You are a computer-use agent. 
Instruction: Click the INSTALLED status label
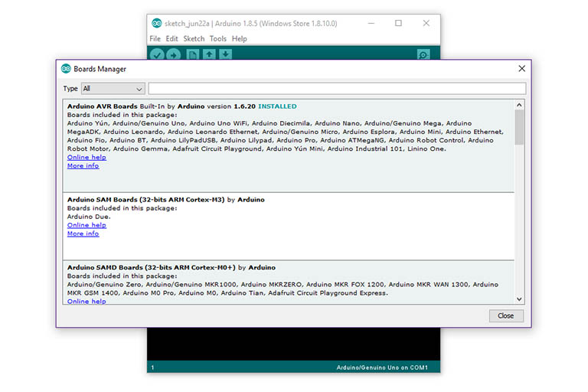click(277, 106)
